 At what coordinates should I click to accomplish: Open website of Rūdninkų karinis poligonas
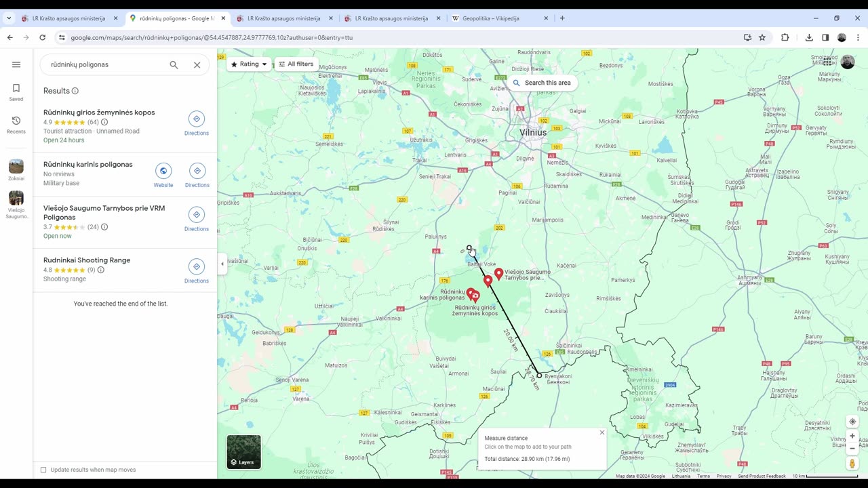click(x=163, y=176)
